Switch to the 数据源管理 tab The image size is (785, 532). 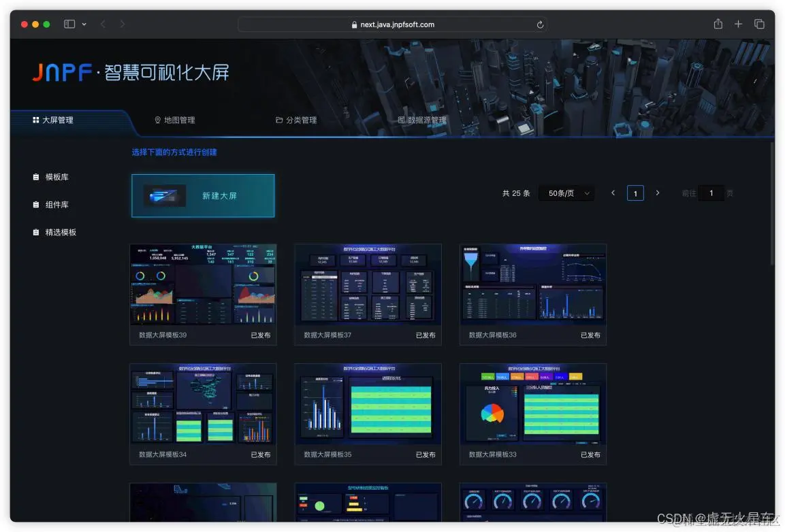422,120
